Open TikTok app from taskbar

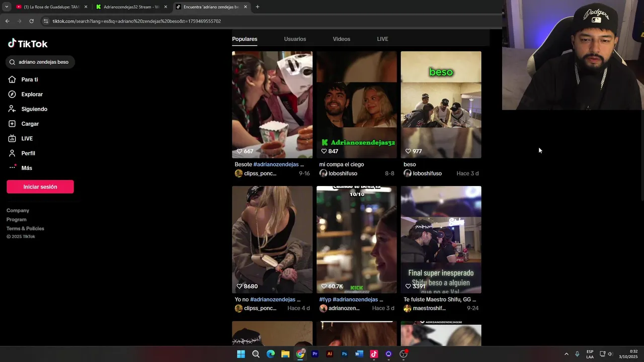[374, 354]
